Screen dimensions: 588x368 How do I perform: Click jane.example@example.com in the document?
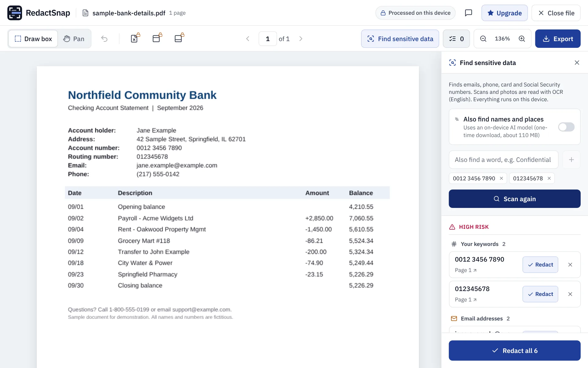177,165
